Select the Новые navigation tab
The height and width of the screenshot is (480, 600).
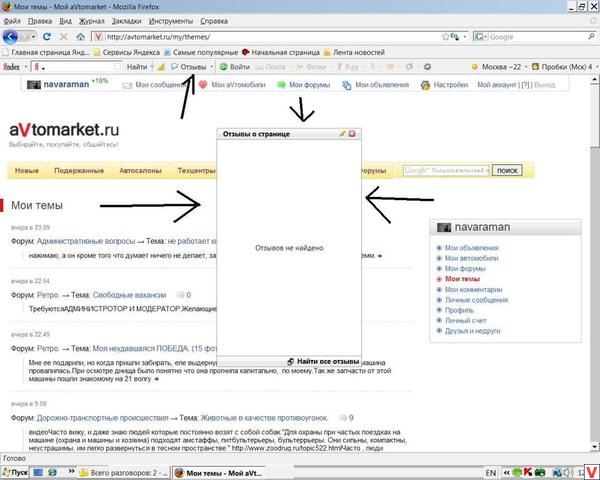click(x=27, y=170)
